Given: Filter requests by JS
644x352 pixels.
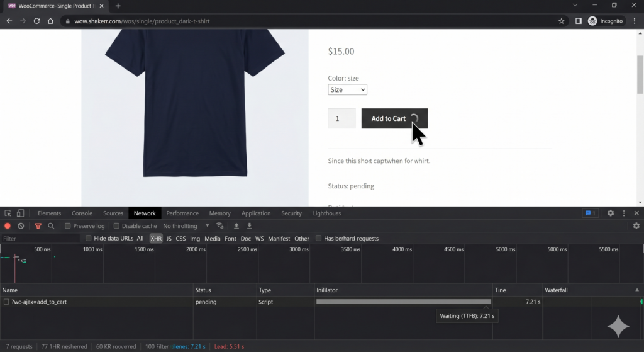Looking at the screenshot, I should pos(169,239).
